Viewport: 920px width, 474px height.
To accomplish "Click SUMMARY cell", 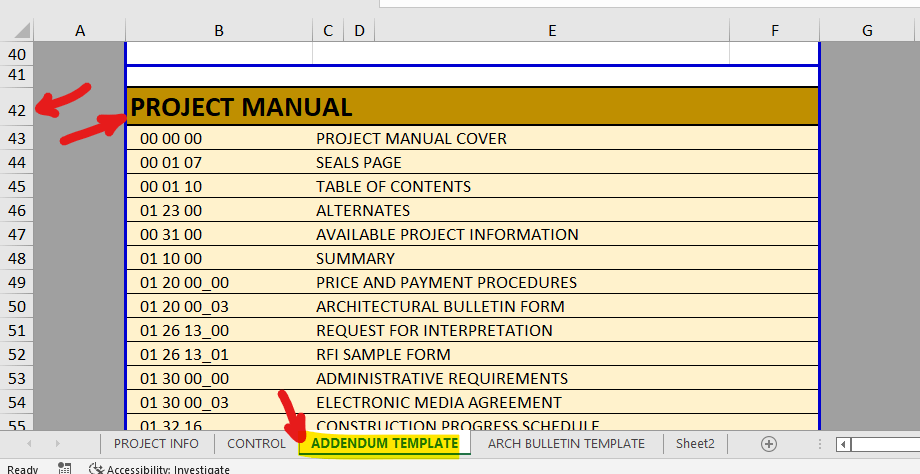I will (x=567, y=259).
